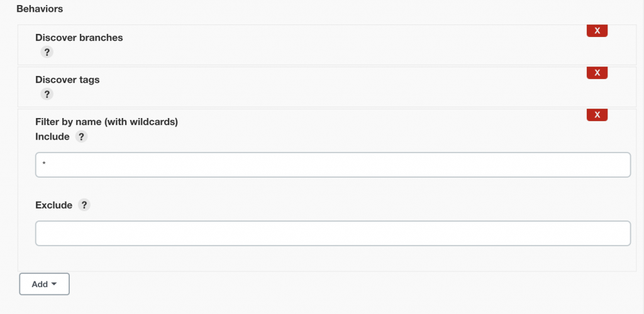Select the Discover branches label text
The width and height of the screenshot is (644, 314).
coord(79,38)
